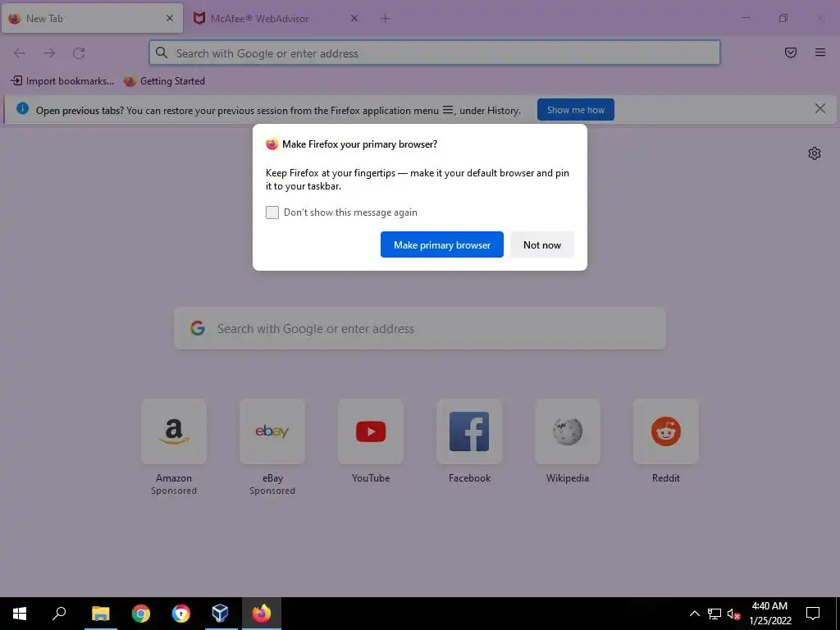Image resolution: width=840 pixels, height=630 pixels.
Task: Click the network status tray icon
Action: click(714, 614)
